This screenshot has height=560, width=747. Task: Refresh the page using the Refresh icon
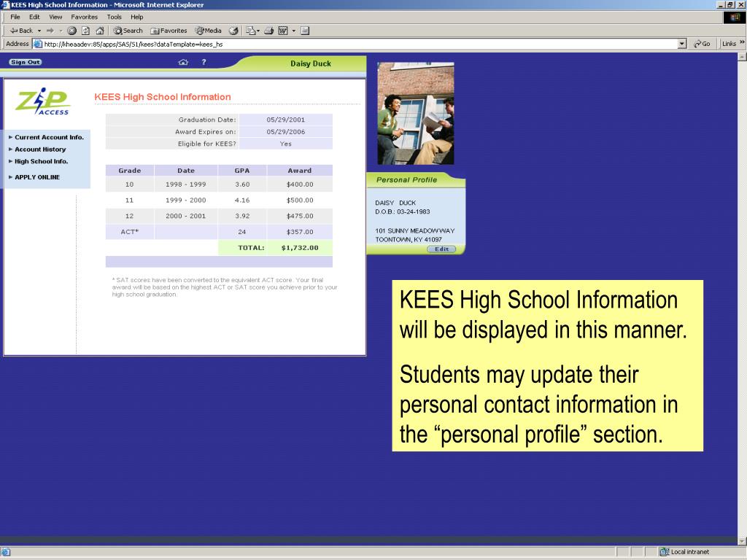[x=86, y=31]
